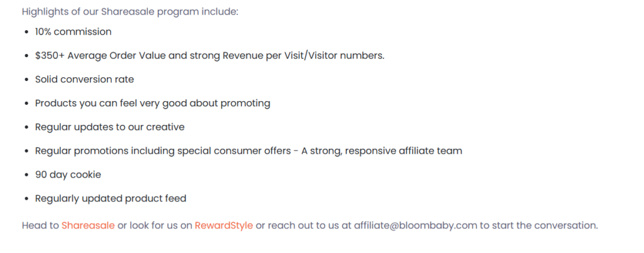Click "Regular updates to our creative" item

[109, 127]
